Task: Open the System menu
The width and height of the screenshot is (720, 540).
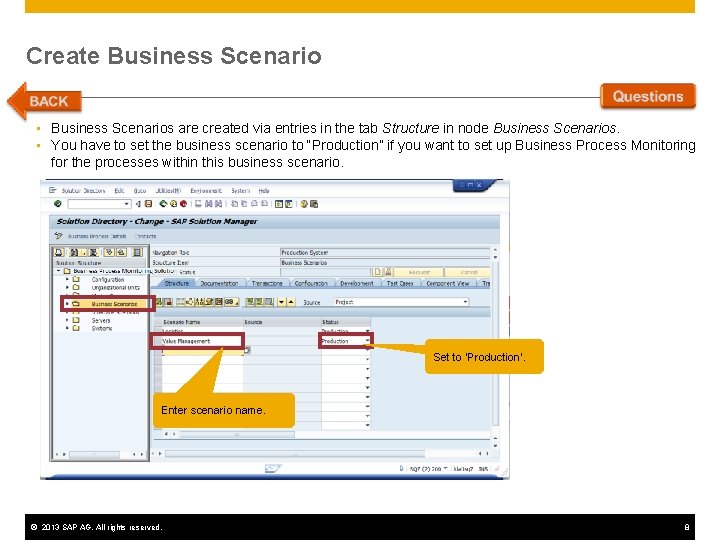Action: [240, 191]
